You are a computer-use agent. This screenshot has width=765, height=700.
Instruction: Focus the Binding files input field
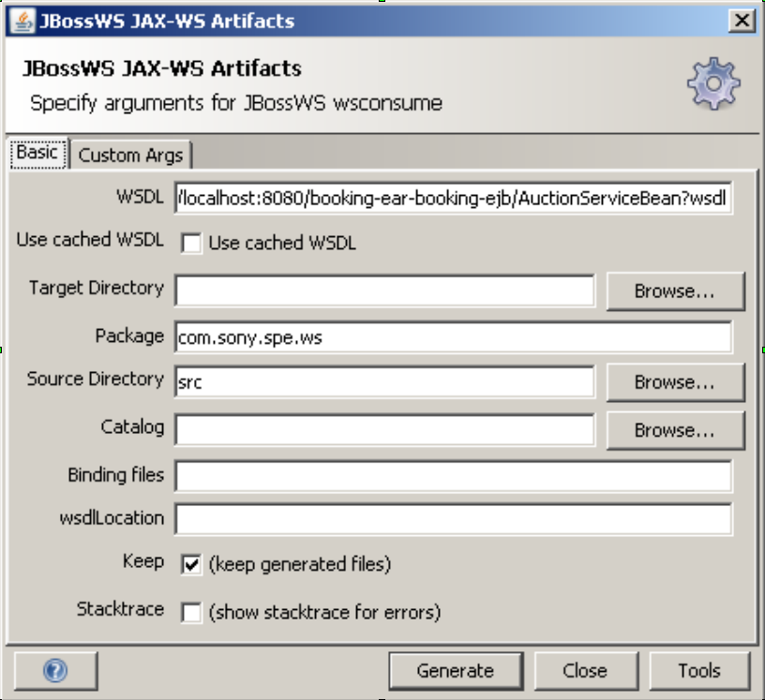[x=453, y=476]
